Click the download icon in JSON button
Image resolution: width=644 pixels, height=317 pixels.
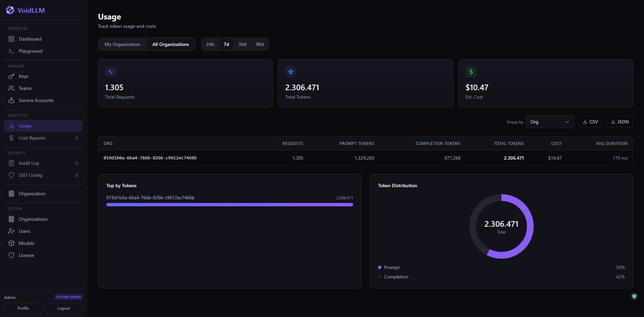pos(613,122)
